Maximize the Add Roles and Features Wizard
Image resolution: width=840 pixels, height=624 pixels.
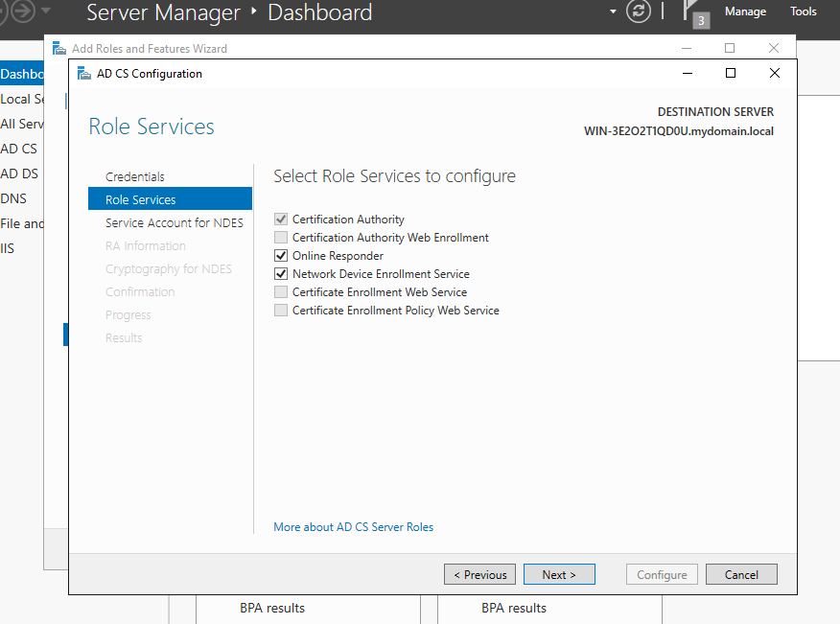pos(730,48)
